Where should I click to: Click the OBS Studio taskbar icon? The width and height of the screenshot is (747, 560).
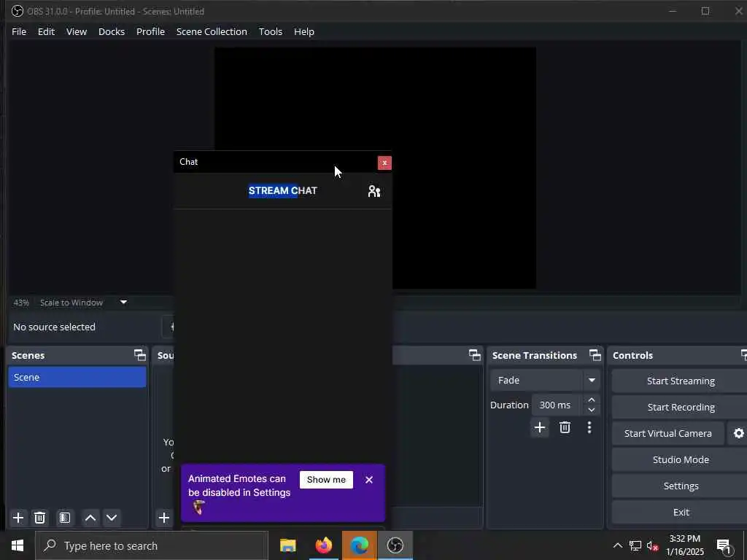[x=395, y=545]
